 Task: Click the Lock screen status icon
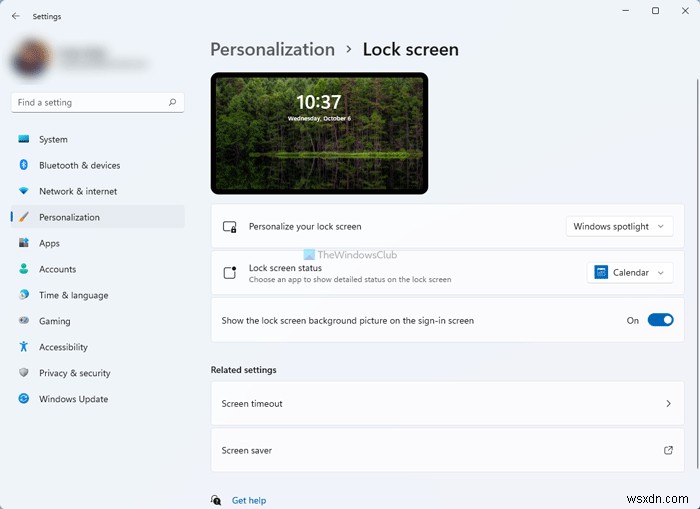[x=229, y=272]
